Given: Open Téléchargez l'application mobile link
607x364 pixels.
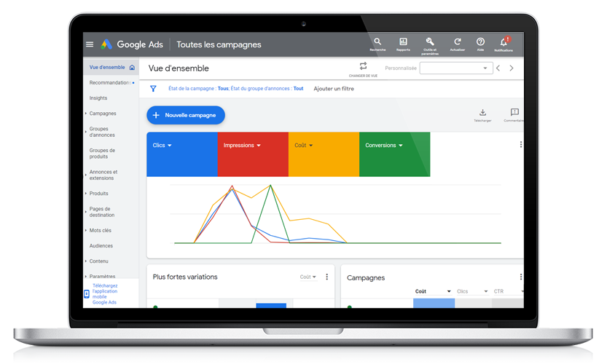Looking at the screenshot, I should coord(104,294).
